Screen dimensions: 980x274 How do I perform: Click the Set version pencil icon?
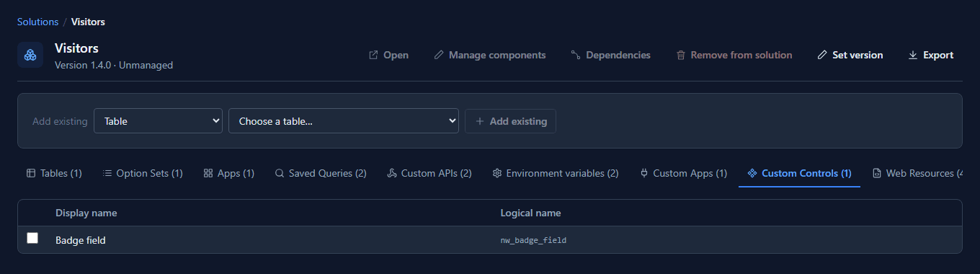[x=822, y=55]
